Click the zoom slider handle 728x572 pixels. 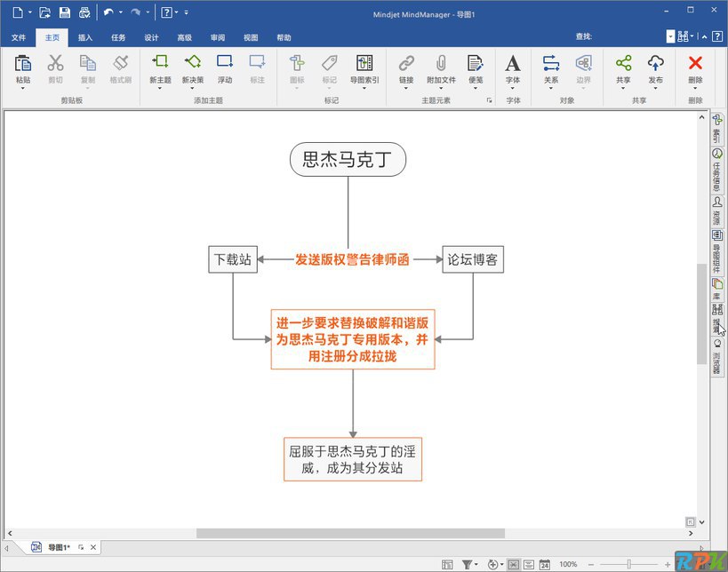(629, 564)
